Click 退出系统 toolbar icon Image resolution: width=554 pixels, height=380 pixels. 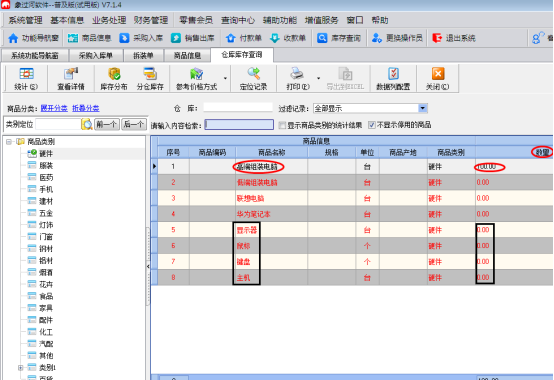437,38
